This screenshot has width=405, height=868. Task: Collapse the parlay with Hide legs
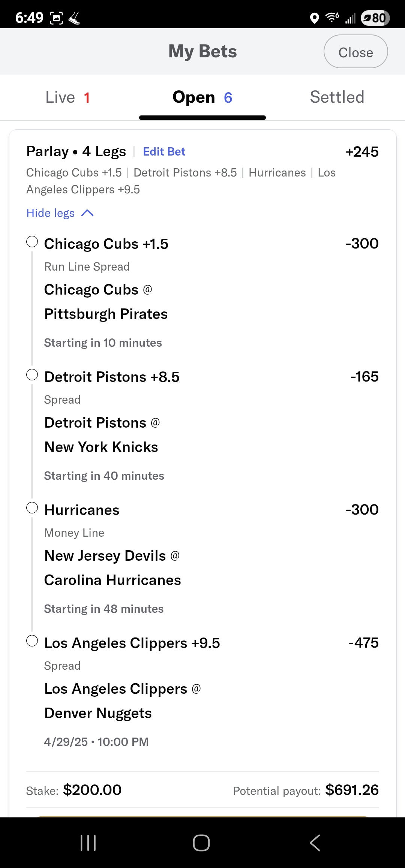click(x=51, y=213)
